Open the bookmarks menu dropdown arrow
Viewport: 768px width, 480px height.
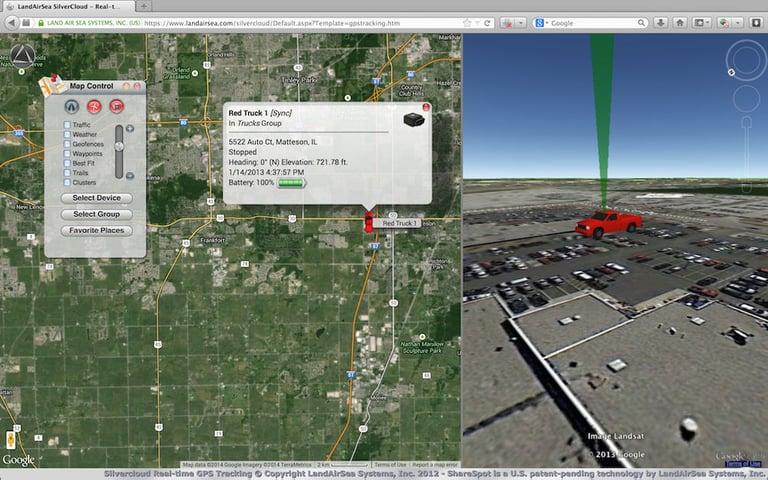click(x=708, y=23)
